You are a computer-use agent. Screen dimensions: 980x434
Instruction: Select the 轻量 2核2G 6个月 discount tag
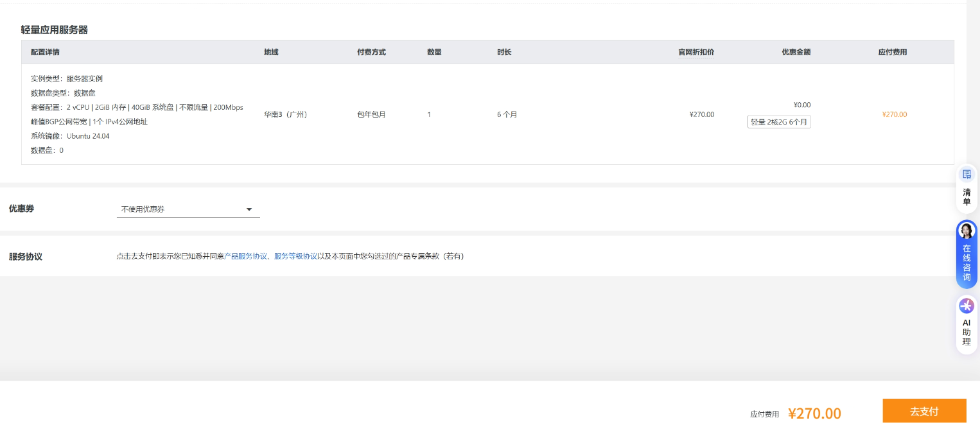click(778, 121)
